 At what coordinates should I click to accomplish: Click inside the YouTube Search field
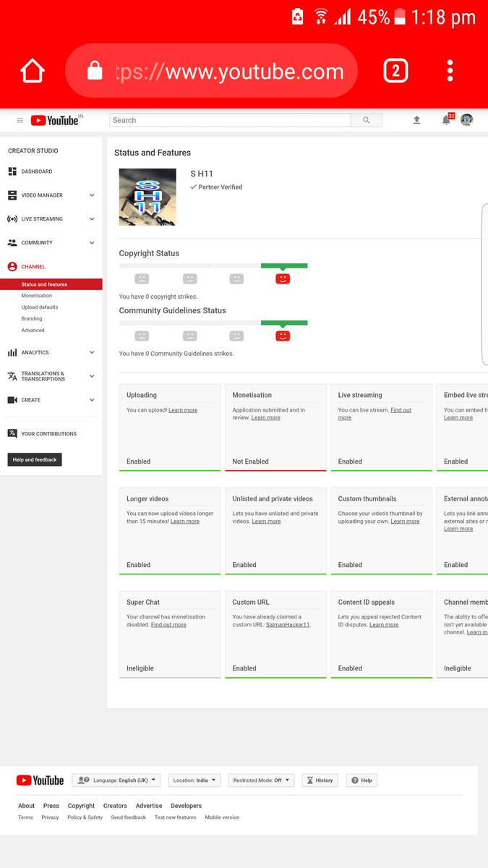[x=230, y=120]
